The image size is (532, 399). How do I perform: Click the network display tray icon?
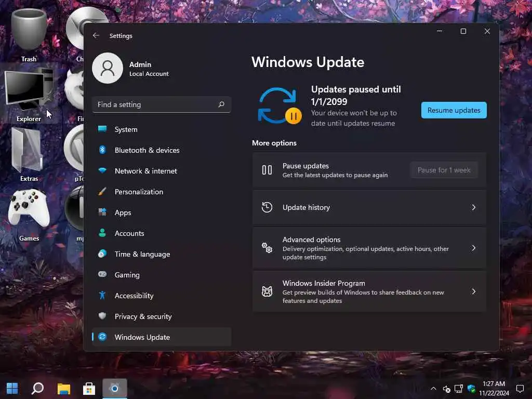pyautogui.click(x=459, y=389)
